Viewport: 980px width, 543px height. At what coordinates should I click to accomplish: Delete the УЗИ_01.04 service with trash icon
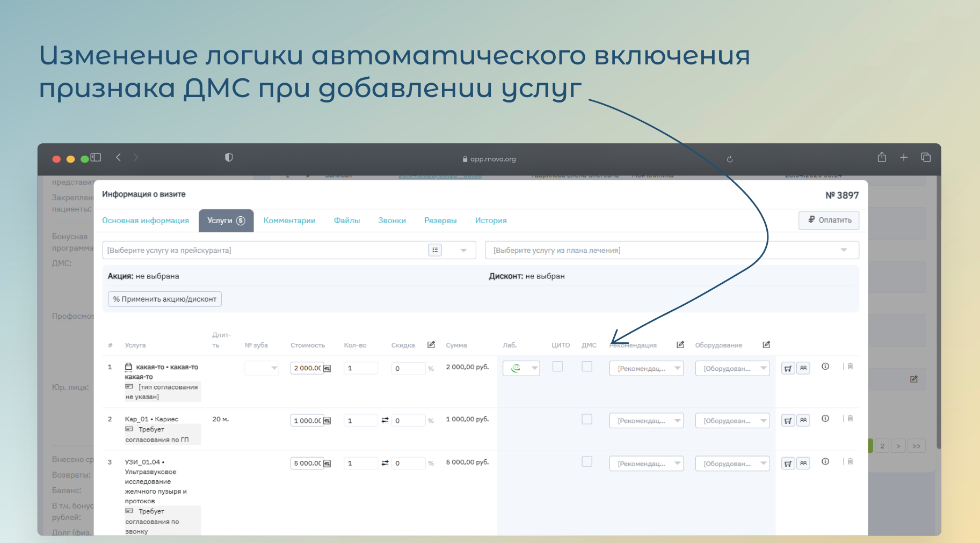(850, 461)
